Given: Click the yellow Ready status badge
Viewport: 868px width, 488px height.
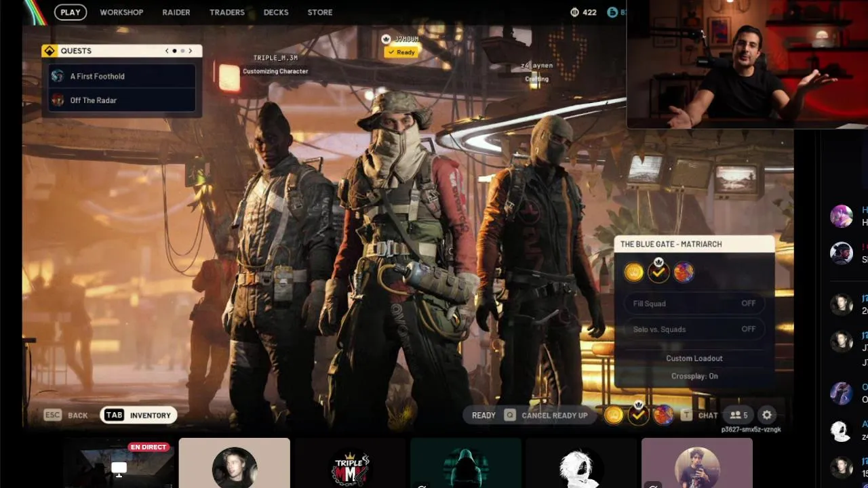Looking at the screenshot, I should point(401,52).
